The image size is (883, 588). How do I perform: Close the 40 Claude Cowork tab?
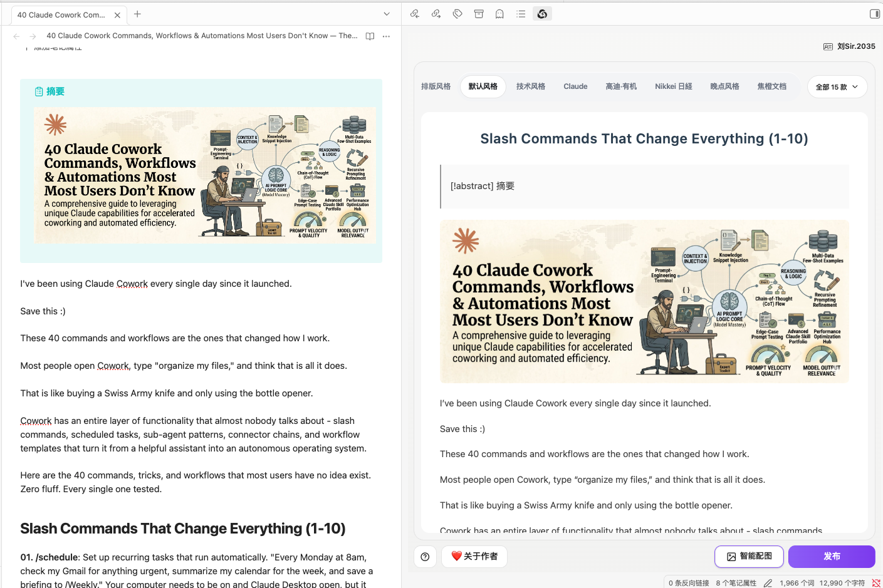[117, 15]
